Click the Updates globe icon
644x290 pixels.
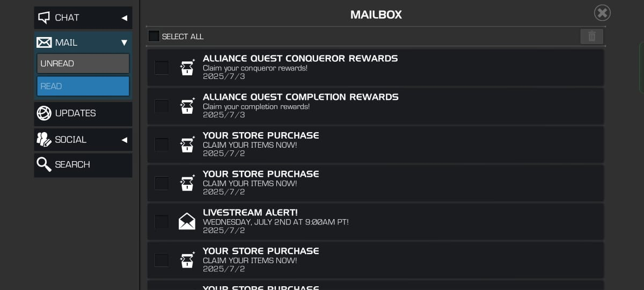pyautogui.click(x=44, y=113)
